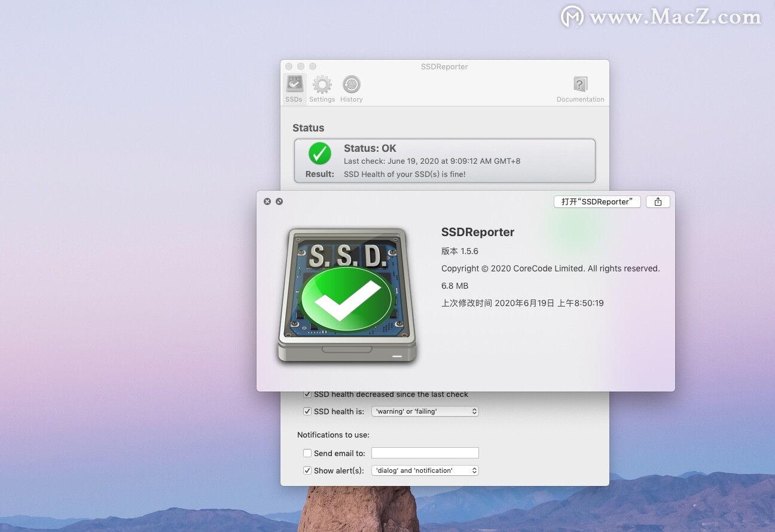Open the 'warning' or 'failing' dropdown
Viewport: 775px width, 532px height.
point(425,411)
